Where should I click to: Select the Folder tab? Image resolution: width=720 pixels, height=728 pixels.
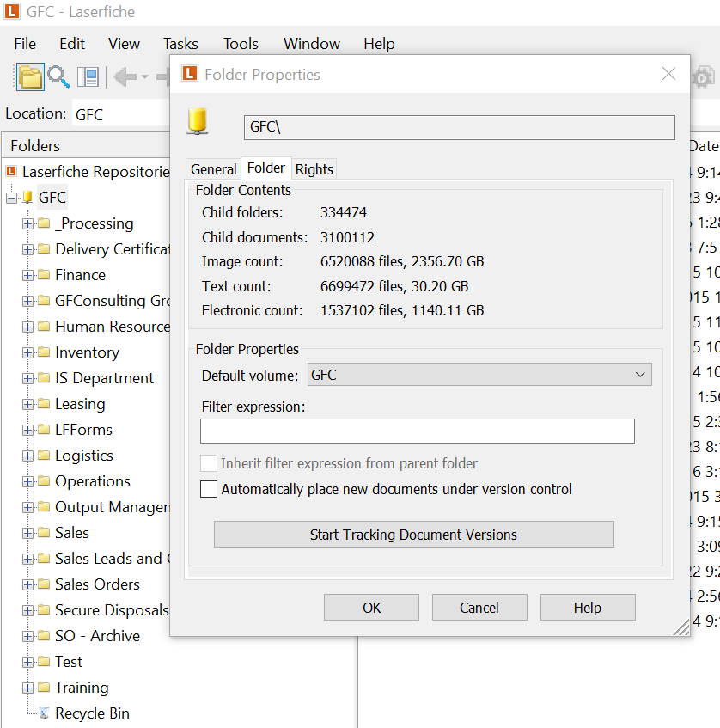click(266, 168)
